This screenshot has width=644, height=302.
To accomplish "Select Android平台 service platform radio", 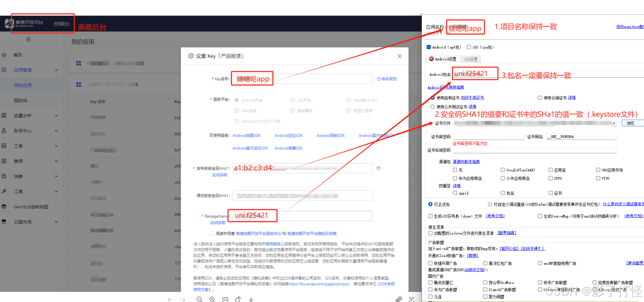I will pos(236,100).
